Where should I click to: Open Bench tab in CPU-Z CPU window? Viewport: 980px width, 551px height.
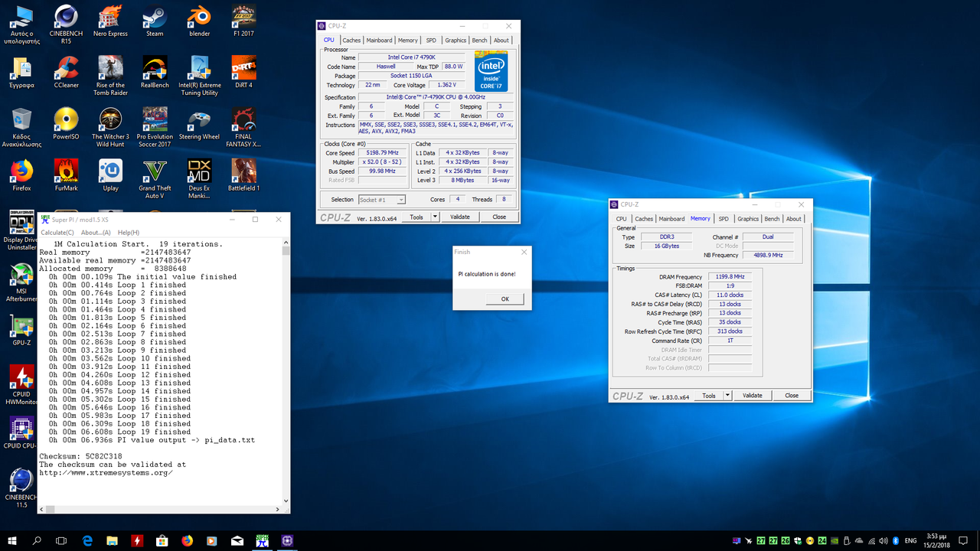click(479, 40)
